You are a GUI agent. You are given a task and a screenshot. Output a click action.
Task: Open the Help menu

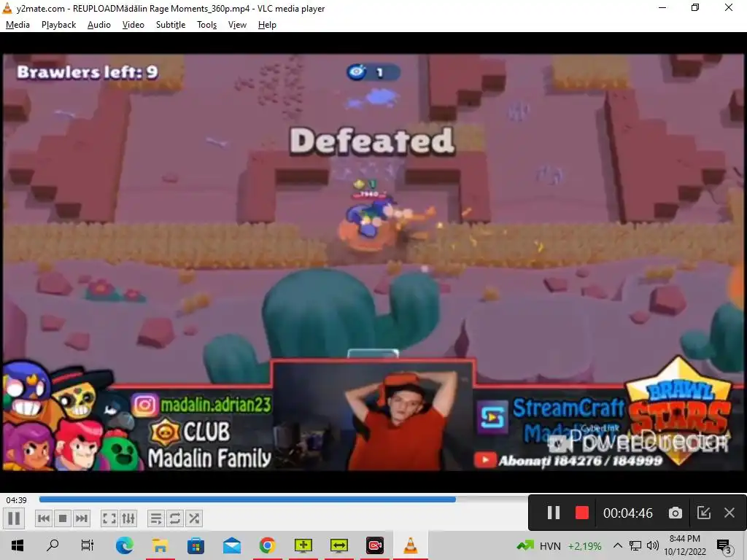point(267,25)
